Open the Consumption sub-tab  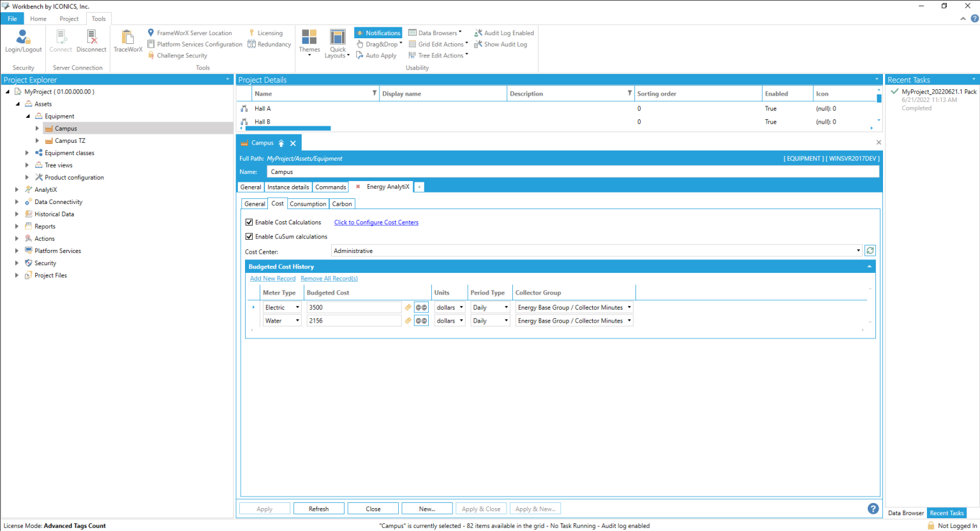pyautogui.click(x=308, y=204)
